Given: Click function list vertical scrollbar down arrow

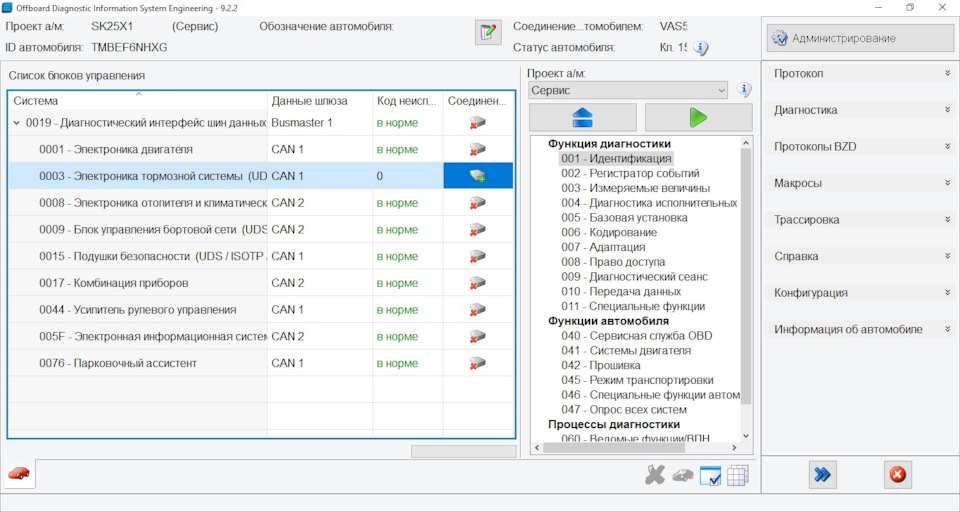Looking at the screenshot, I should (746, 436).
